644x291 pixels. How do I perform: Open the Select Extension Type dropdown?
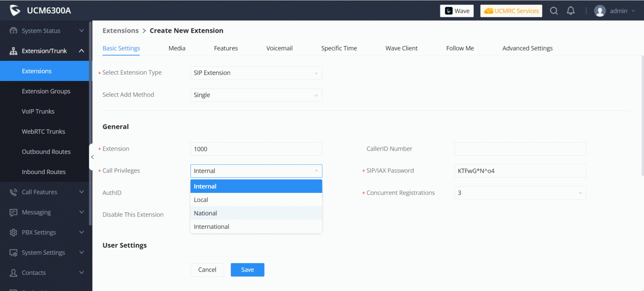pyautogui.click(x=256, y=73)
